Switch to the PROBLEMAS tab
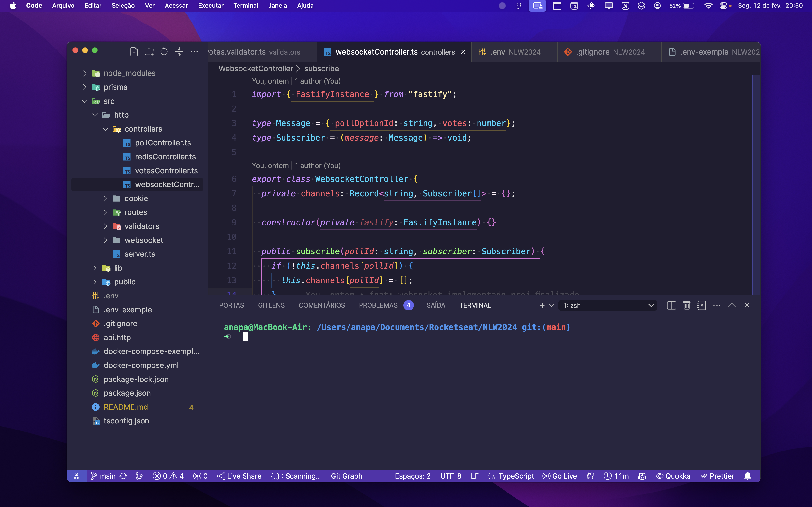This screenshot has width=812, height=507. [378, 305]
